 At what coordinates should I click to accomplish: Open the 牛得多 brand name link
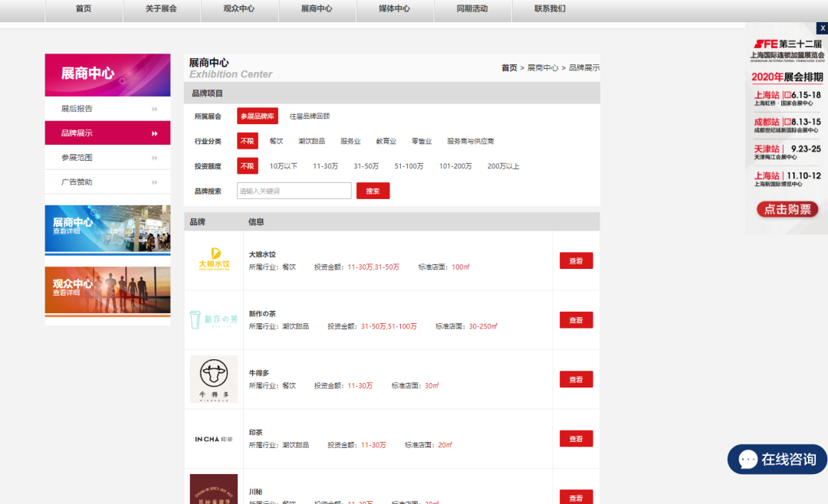tap(259, 373)
